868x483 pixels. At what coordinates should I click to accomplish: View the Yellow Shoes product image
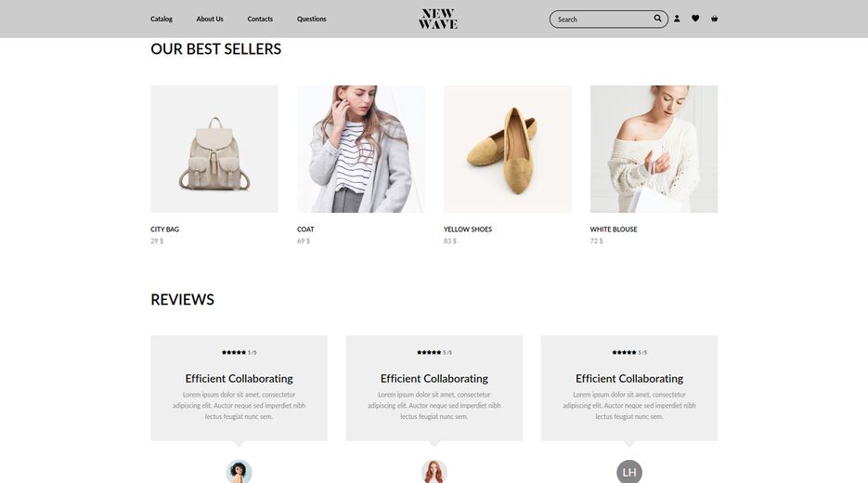tap(508, 149)
